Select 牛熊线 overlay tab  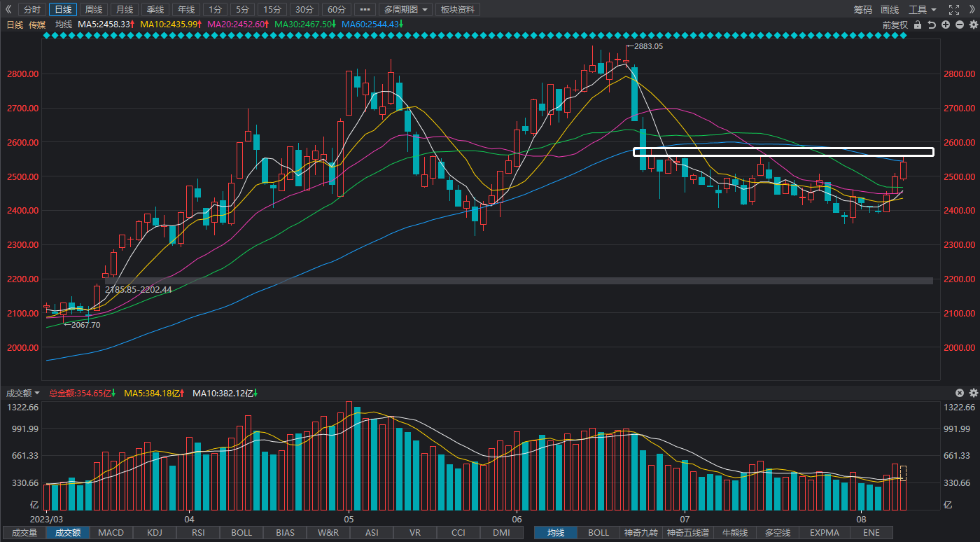[x=735, y=533]
